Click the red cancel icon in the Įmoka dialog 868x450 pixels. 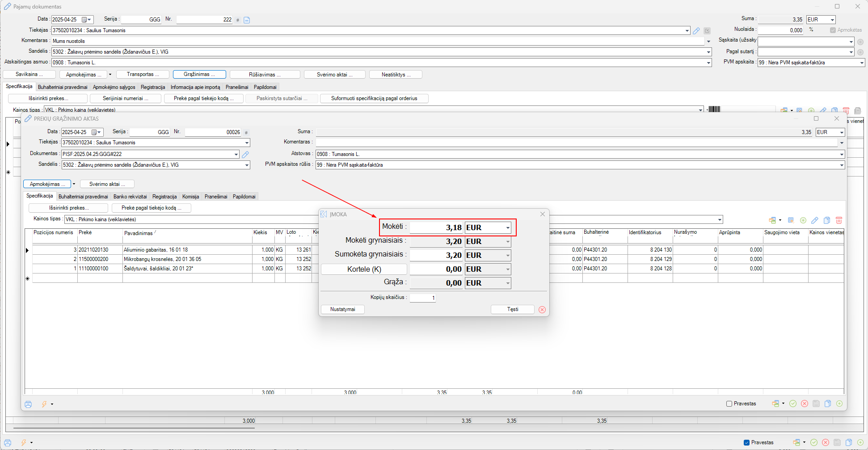coord(542,310)
